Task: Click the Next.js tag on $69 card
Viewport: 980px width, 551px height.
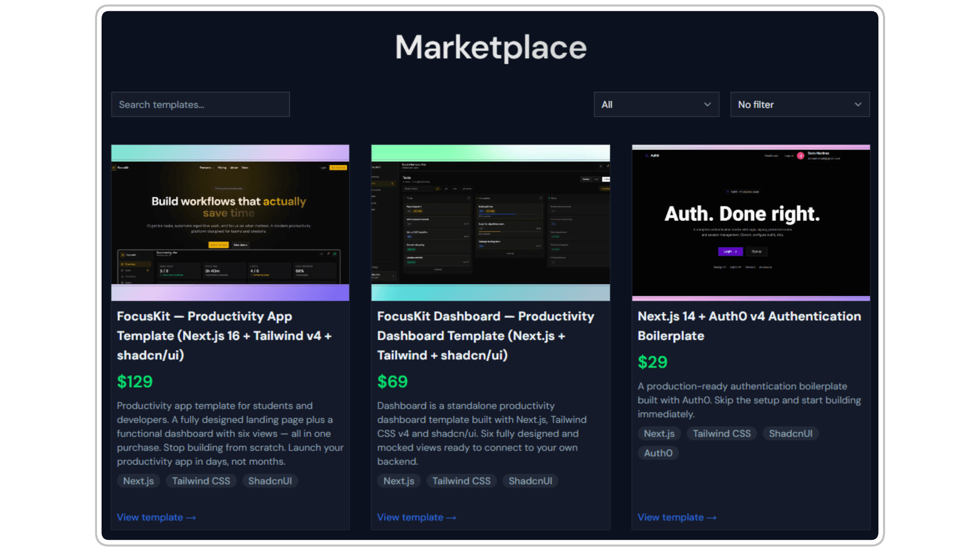Action: click(x=399, y=481)
